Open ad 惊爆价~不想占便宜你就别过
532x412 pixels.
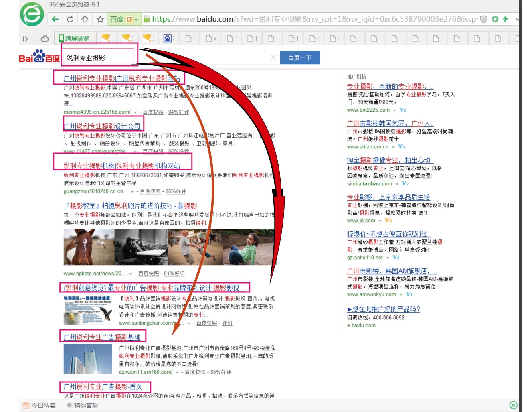point(389,234)
